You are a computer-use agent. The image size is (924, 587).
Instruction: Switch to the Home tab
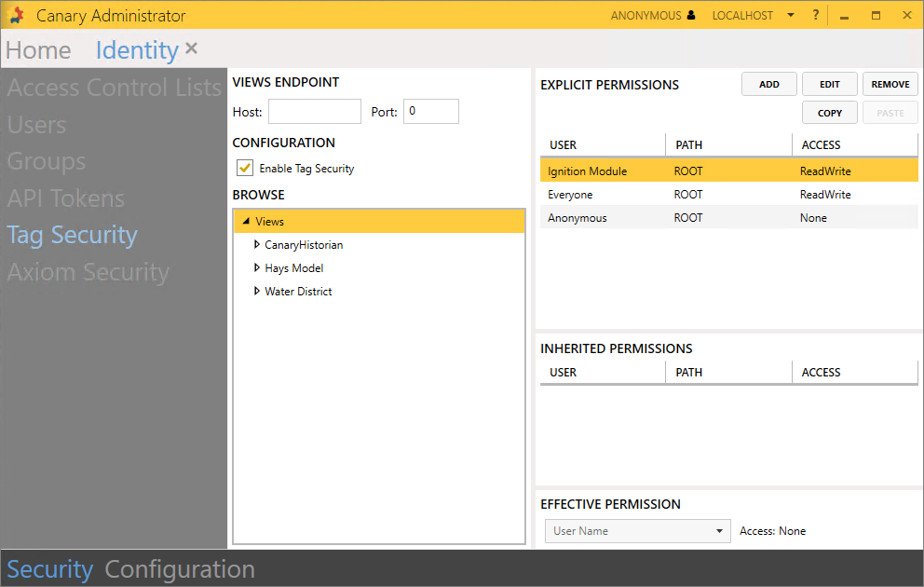38,50
